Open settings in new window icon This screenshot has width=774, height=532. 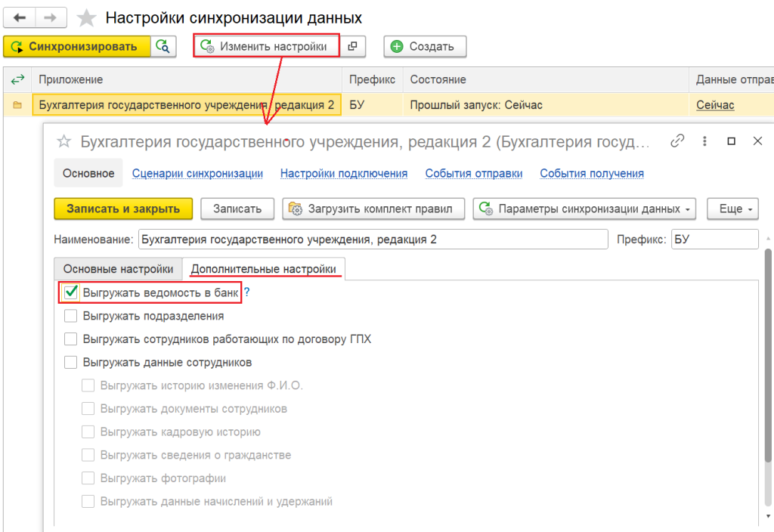352,46
